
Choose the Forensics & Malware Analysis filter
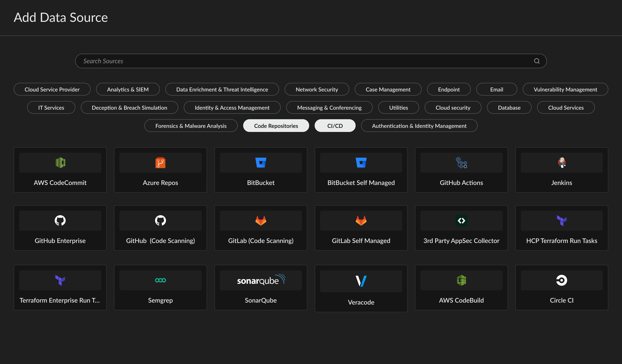click(x=191, y=126)
